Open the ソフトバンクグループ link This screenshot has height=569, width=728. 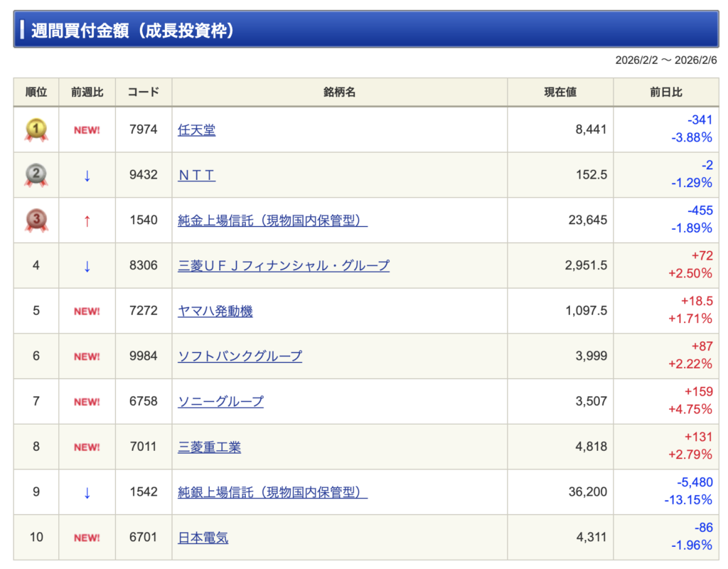(x=240, y=356)
